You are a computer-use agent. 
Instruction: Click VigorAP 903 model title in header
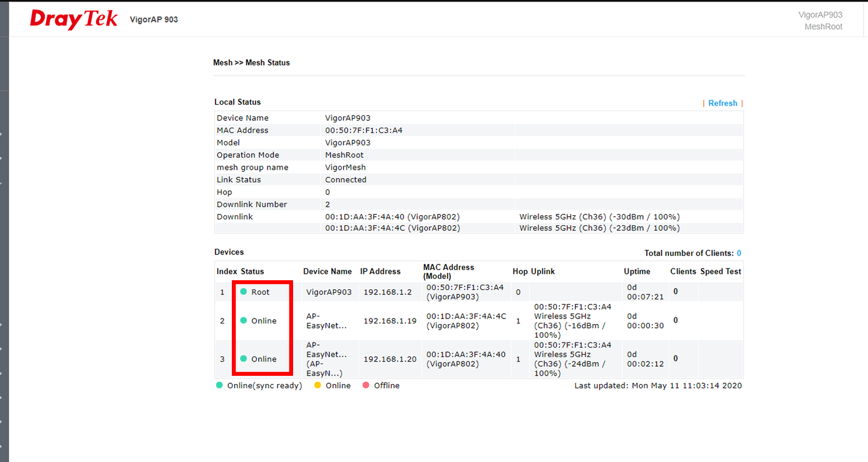coord(154,20)
